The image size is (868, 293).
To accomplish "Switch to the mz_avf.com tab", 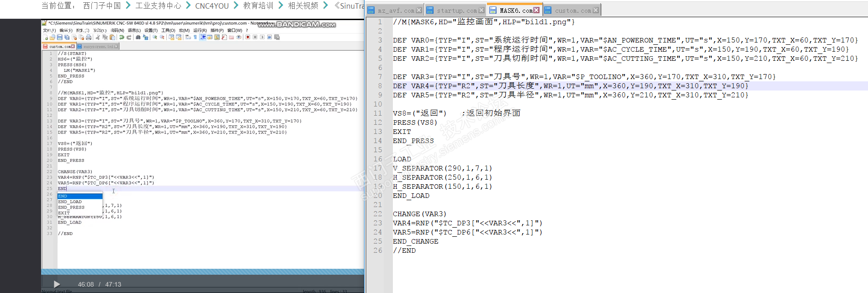I will [x=396, y=11].
